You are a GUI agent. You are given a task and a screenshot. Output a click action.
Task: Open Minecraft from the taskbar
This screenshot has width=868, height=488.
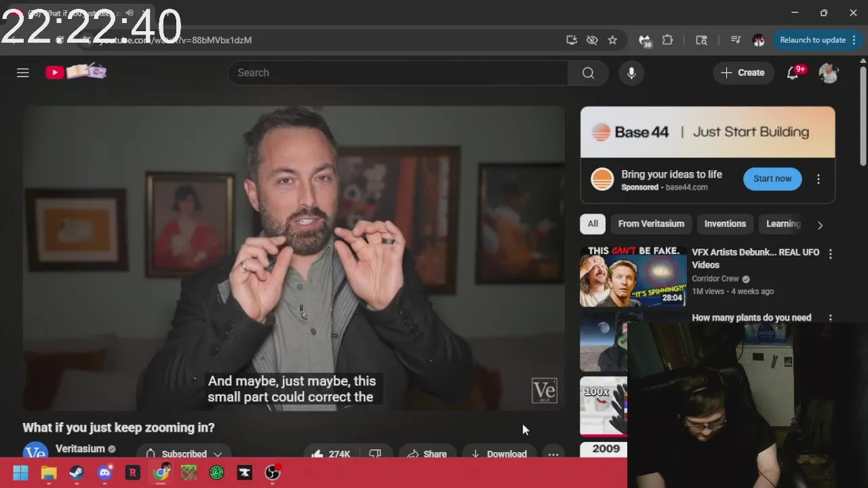point(189,472)
